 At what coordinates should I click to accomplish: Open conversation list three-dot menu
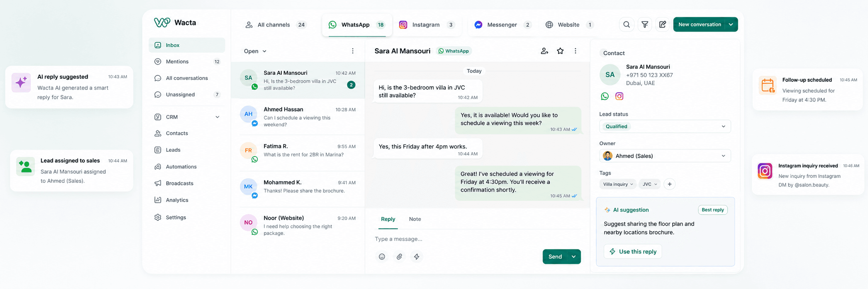[x=352, y=51]
